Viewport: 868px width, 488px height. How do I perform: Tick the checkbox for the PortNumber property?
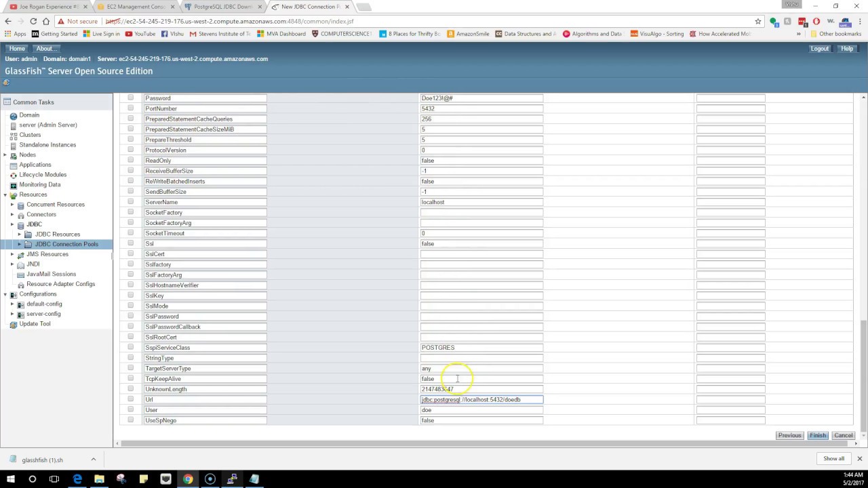pos(131,108)
